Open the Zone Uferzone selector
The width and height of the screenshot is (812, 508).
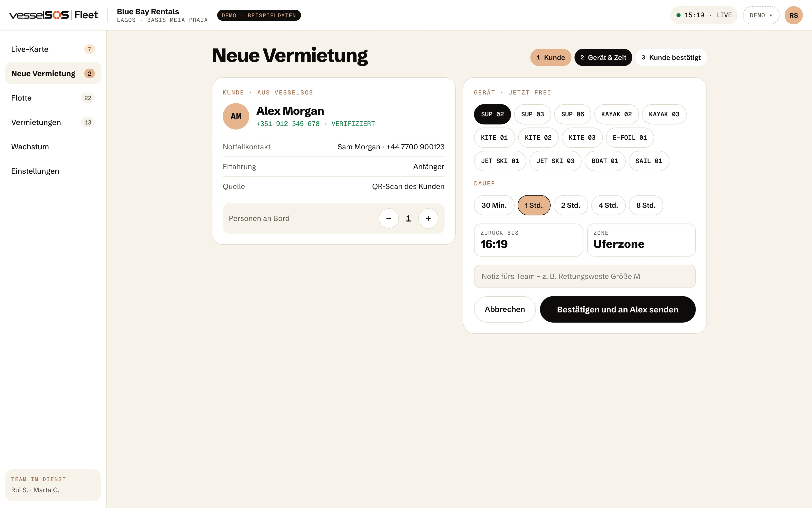(x=641, y=240)
